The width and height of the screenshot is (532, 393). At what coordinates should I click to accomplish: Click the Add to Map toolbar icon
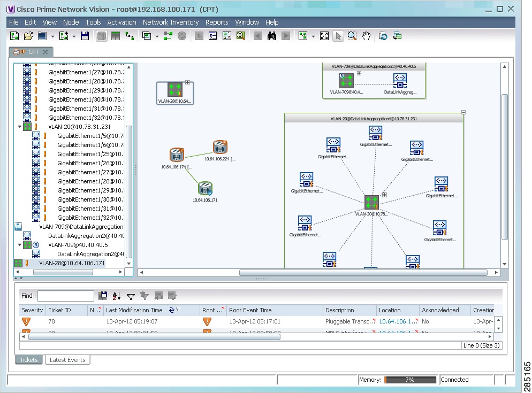64,36
